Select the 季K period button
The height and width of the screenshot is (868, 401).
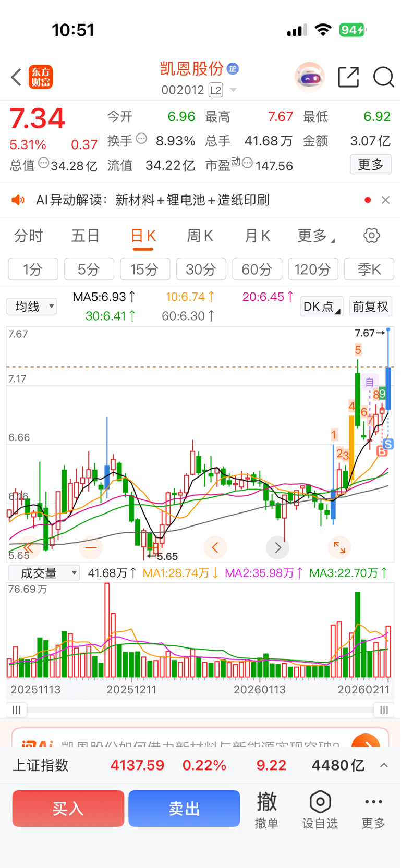tap(369, 270)
